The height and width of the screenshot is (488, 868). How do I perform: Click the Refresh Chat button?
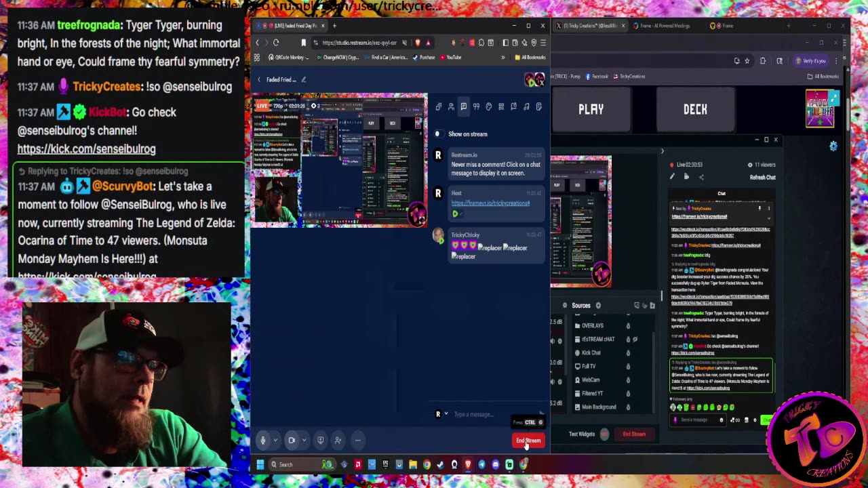(x=762, y=178)
